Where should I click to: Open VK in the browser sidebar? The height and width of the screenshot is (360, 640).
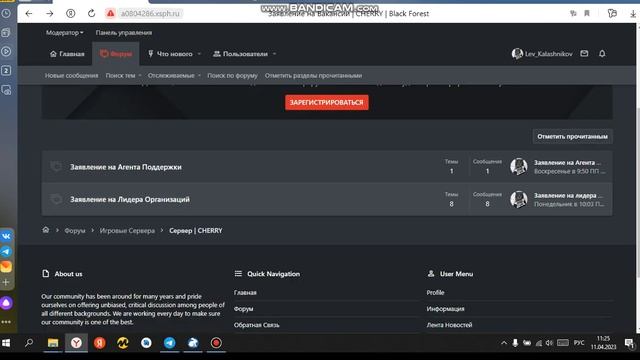click(6, 236)
